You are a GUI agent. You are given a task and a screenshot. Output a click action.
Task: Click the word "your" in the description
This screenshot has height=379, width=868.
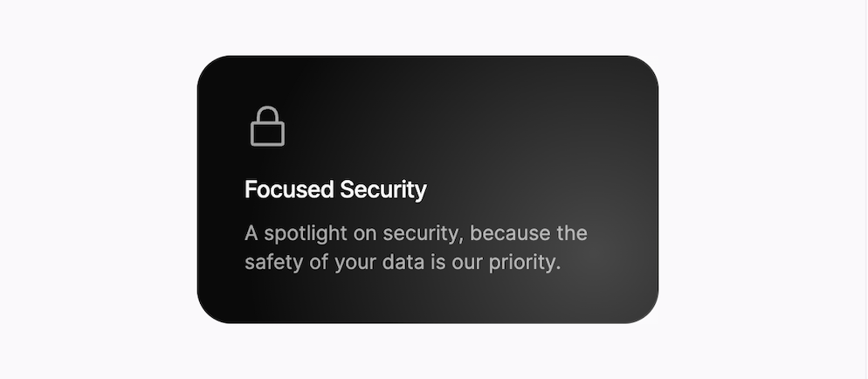coord(355,264)
